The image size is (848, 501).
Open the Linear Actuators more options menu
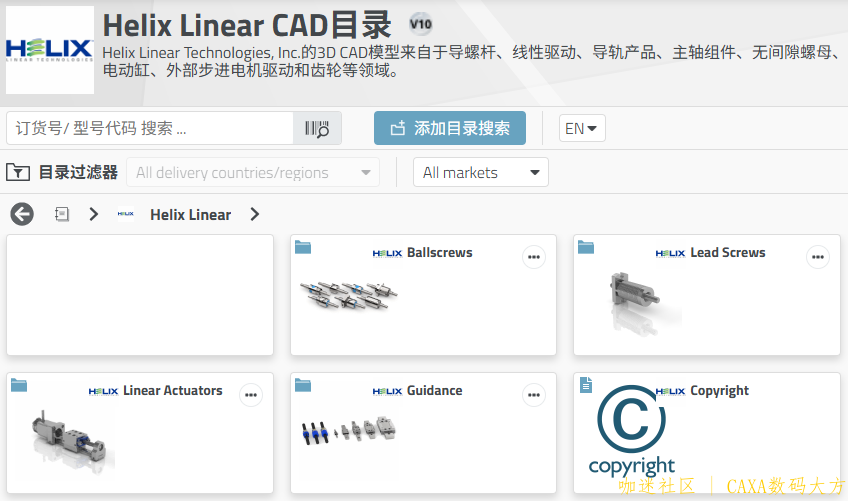pyautogui.click(x=251, y=395)
